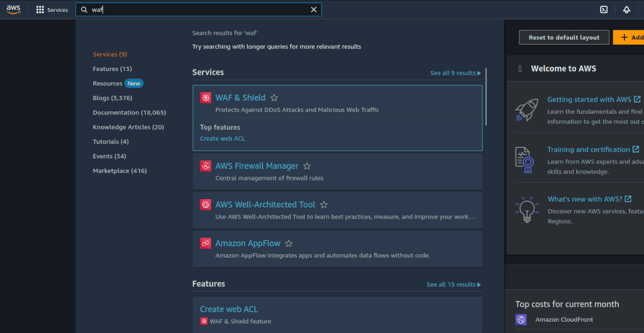Clear the search field with X
Image resolution: width=644 pixels, height=333 pixels.
point(314,10)
